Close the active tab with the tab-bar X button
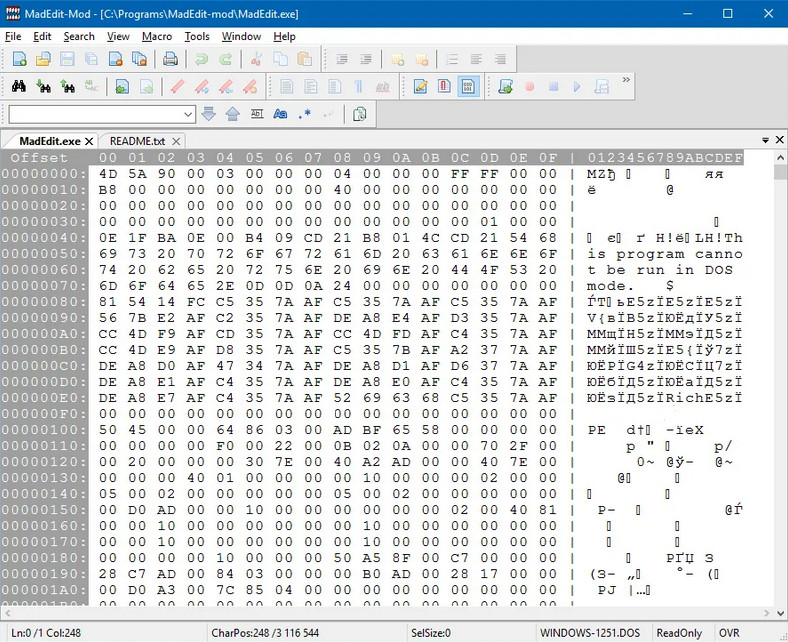788x642 pixels. 779,139
